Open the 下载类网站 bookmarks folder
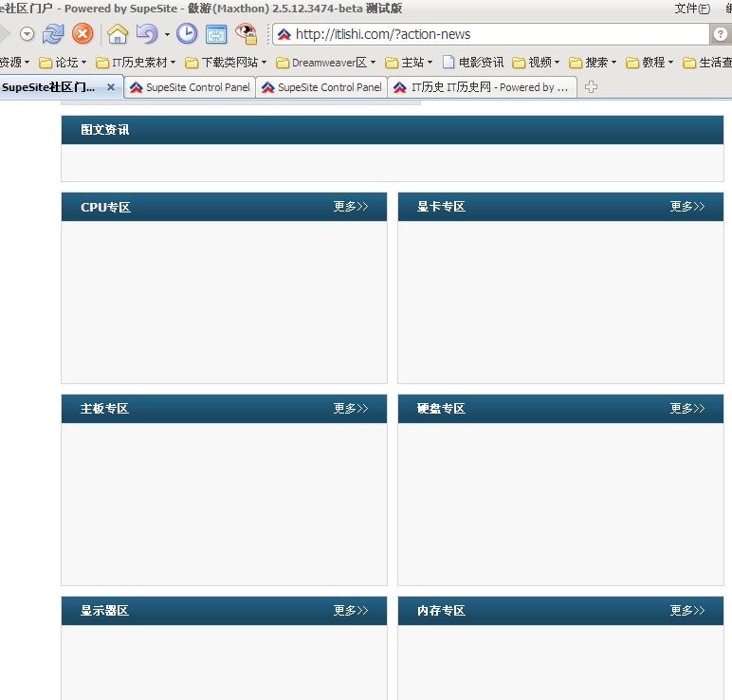This screenshot has height=700, width=732. click(x=226, y=62)
